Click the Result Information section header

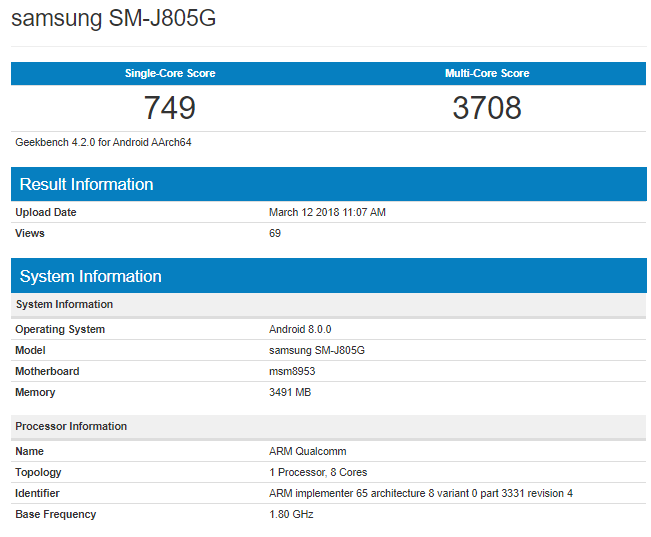coord(86,184)
